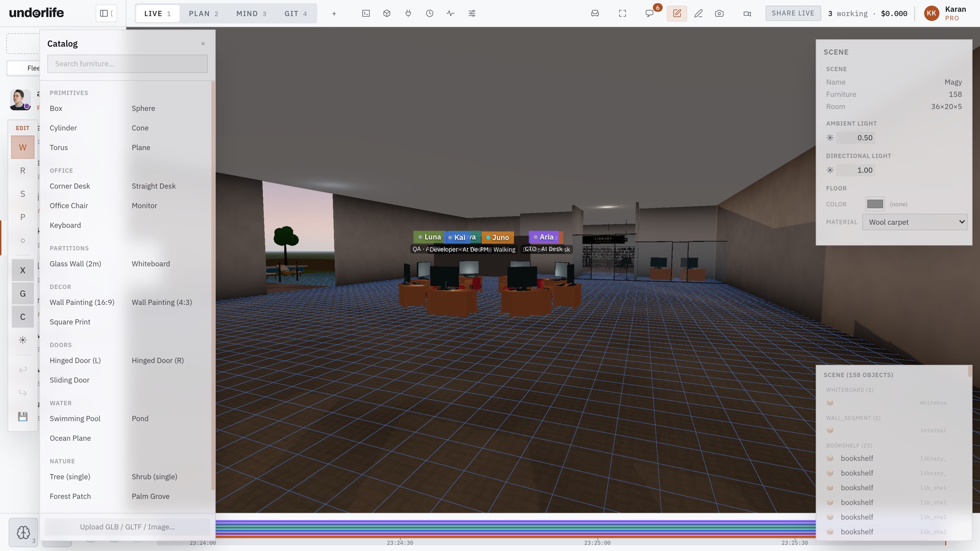This screenshot has height=551, width=980.
Task: Click Upload GLB / GLTF / Image button
Action: click(x=127, y=527)
